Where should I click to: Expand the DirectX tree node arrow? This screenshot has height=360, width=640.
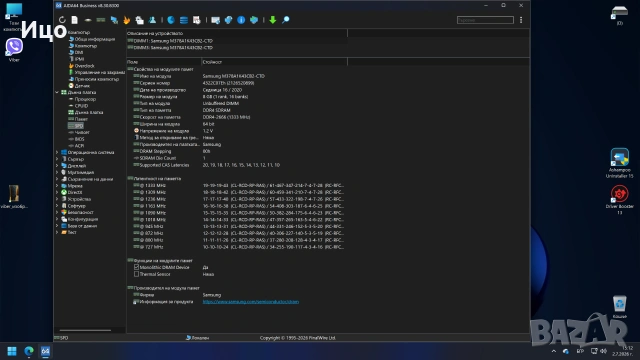pyautogui.click(x=57, y=192)
